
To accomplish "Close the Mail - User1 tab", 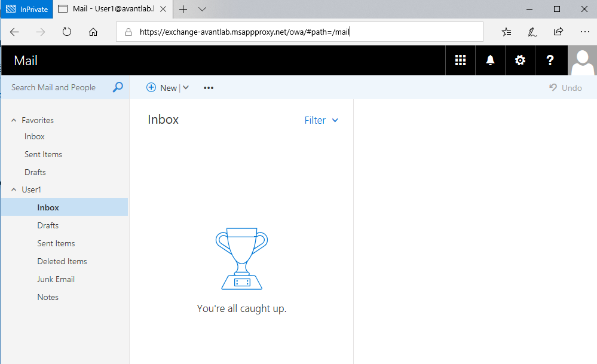I will point(163,9).
